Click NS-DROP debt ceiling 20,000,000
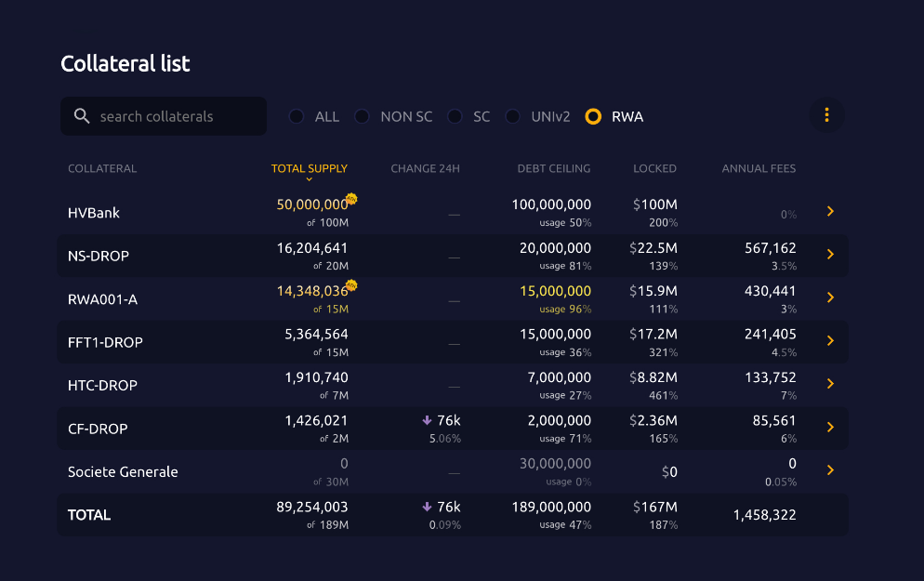The height and width of the screenshot is (581, 924). click(x=555, y=248)
